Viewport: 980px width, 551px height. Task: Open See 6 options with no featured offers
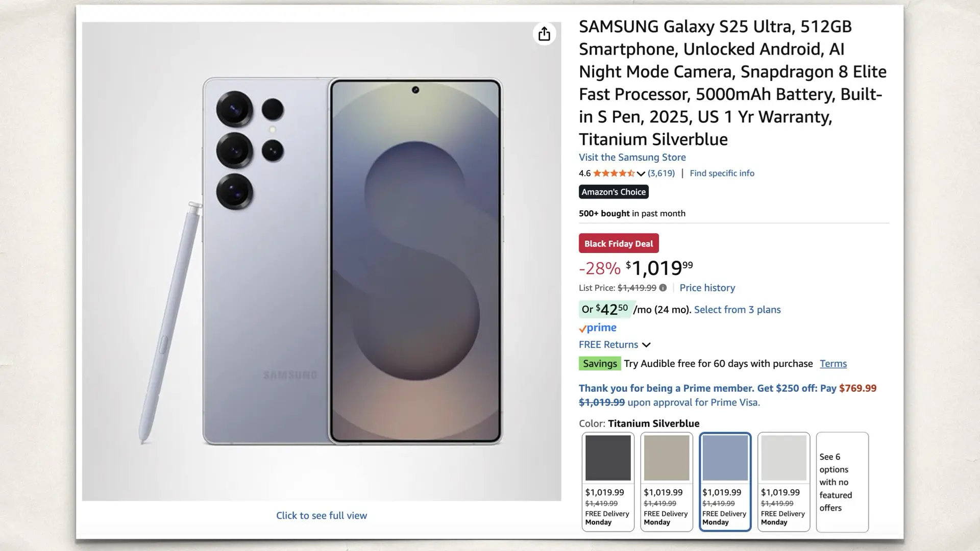(x=842, y=482)
